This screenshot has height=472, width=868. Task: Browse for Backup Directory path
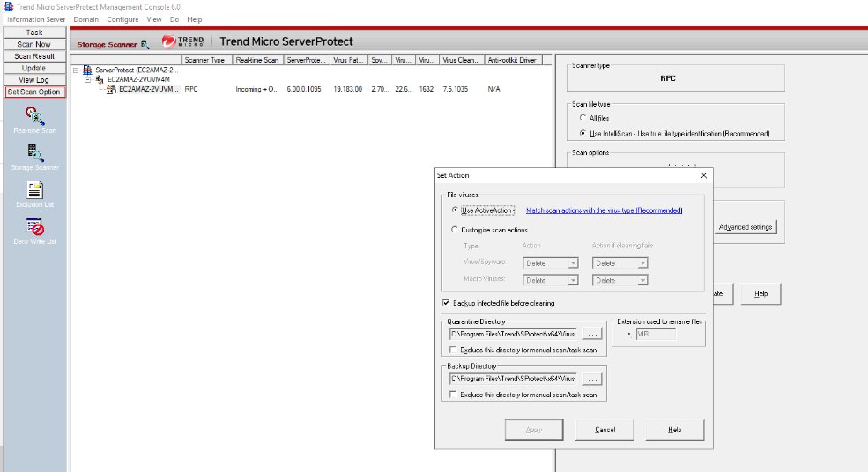(x=592, y=379)
